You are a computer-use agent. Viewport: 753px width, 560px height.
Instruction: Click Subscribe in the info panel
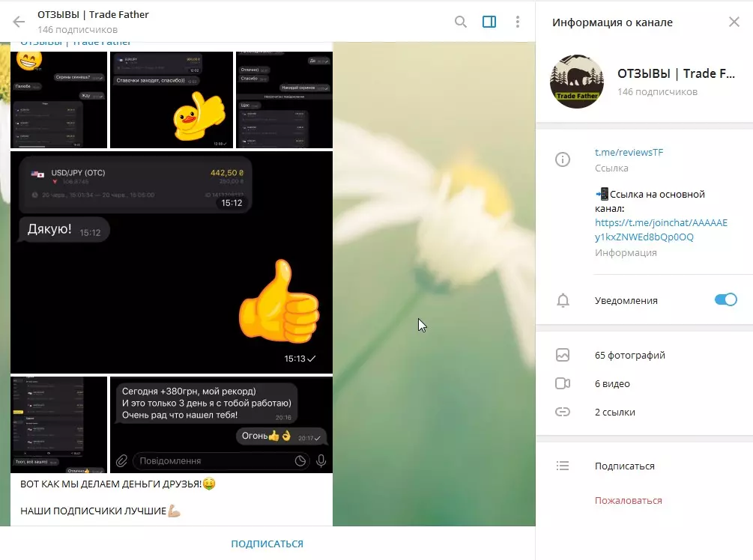click(624, 466)
